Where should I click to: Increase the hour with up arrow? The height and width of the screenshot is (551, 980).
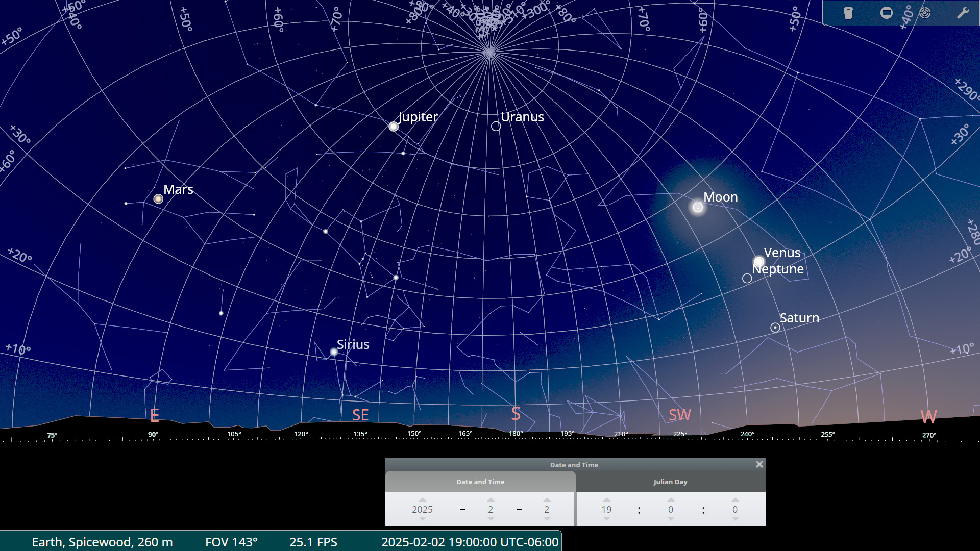coord(606,500)
